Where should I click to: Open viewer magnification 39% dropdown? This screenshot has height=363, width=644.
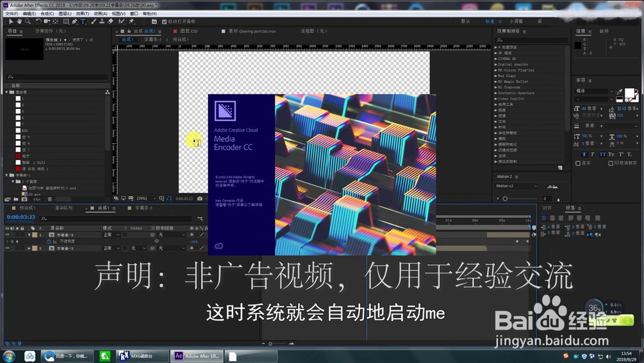point(146,199)
